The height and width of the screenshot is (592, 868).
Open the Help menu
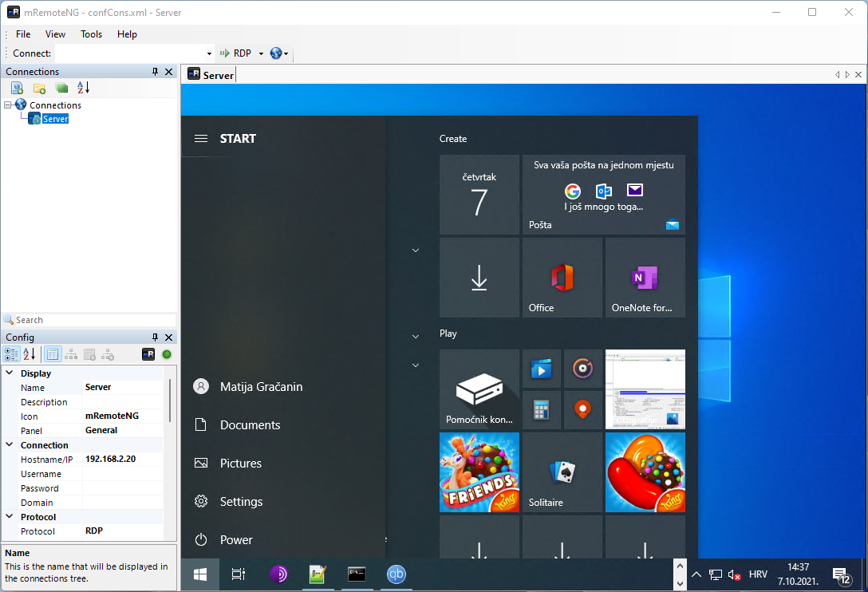pyautogui.click(x=127, y=34)
